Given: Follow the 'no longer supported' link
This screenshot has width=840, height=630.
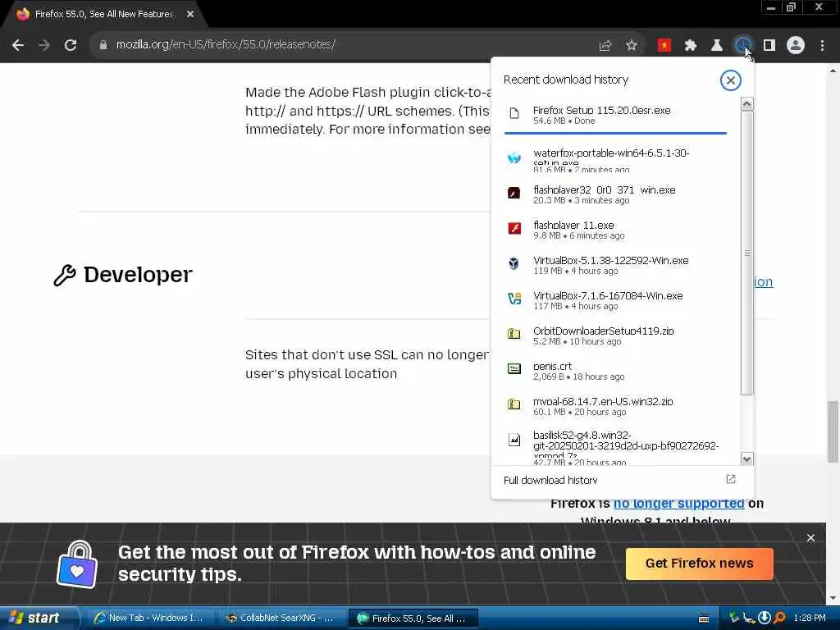Looking at the screenshot, I should [678, 504].
